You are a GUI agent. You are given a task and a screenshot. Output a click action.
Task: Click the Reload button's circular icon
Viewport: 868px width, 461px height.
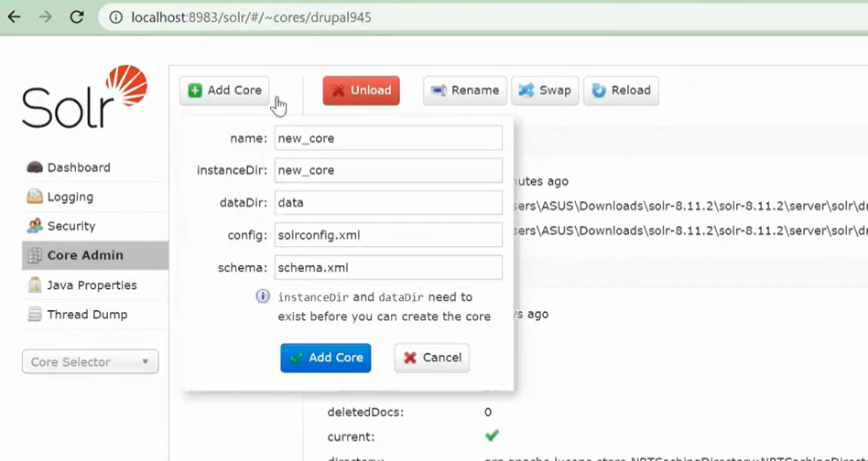click(x=599, y=91)
